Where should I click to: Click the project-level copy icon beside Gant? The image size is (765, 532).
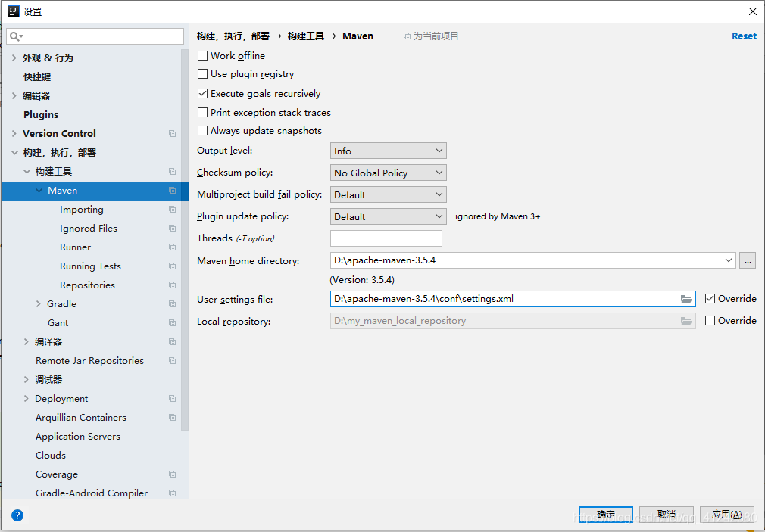click(x=172, y=323)
